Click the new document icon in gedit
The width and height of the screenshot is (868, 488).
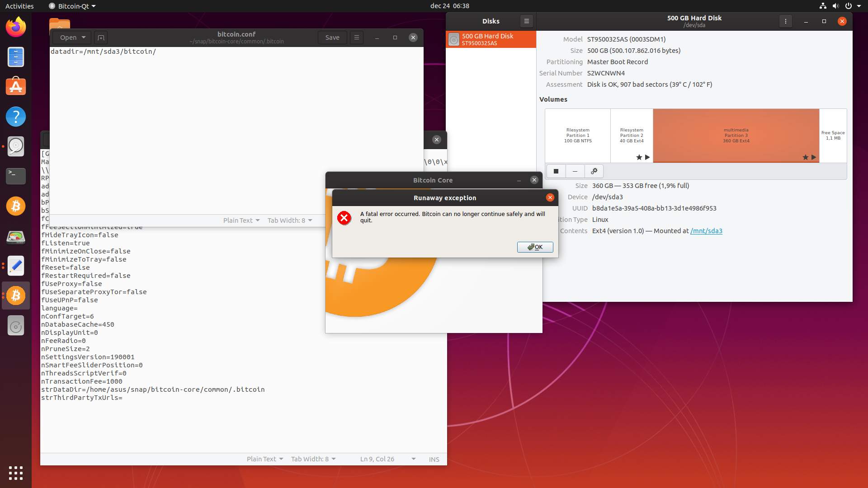point(101,38)
